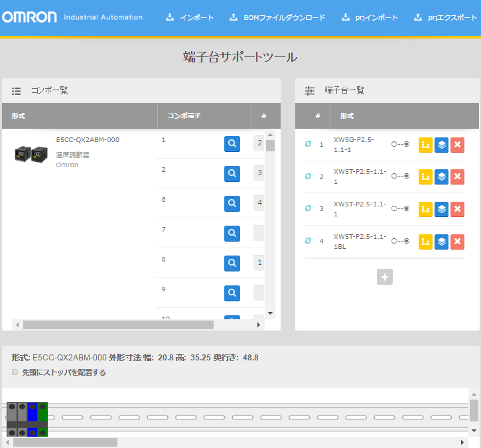Click the link icon for terminal row 4
The height and width of the screenshot is (448, 481).
[x=309, y=240]
